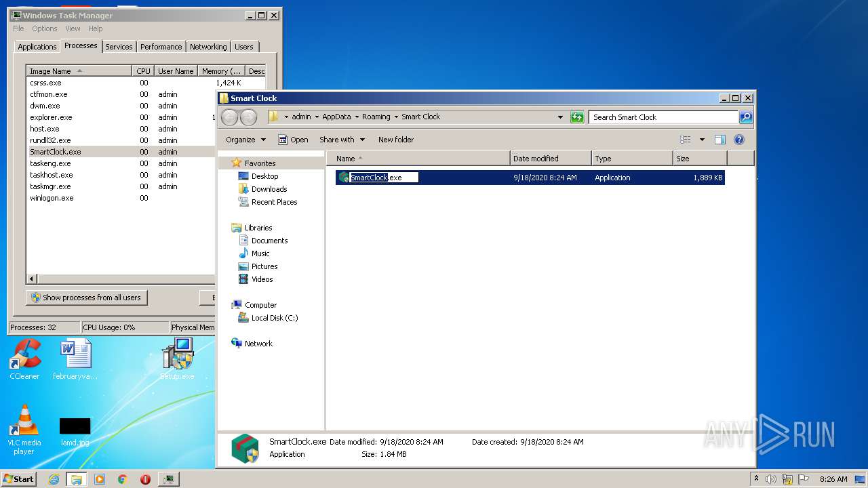Screen dimensions: 868x488
Task: Click the Explorer Forward navigation button
Action: (249, 117)
